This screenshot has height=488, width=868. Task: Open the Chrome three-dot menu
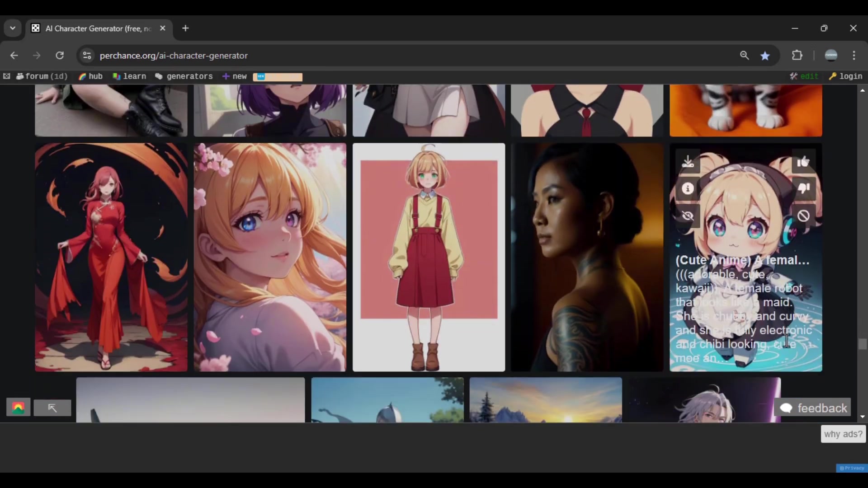pos(854,55)
